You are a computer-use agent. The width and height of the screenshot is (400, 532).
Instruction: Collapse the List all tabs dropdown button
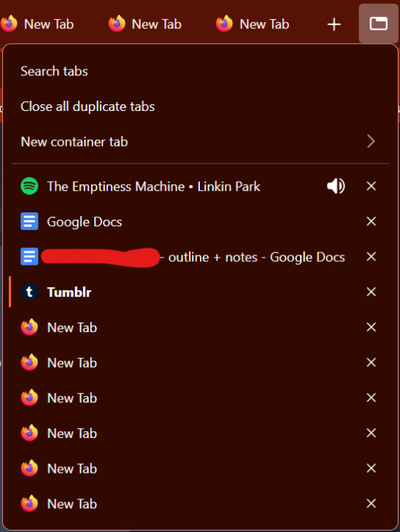pyautogui.click(x=379, y=24)
